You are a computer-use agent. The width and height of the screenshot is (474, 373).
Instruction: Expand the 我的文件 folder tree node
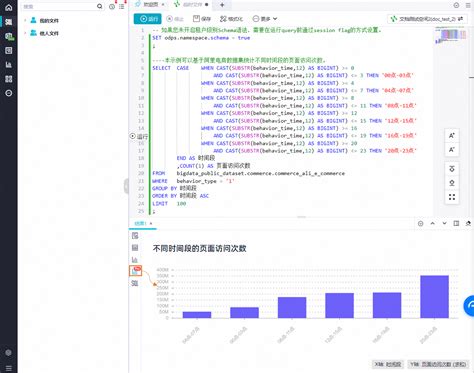25,21
